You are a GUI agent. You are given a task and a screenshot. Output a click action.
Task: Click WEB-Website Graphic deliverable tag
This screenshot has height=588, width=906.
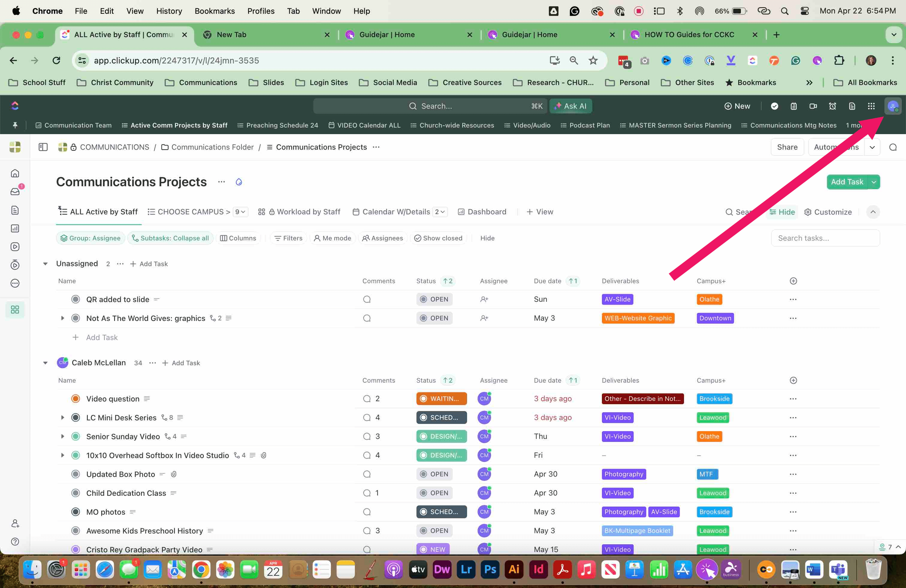pos(638,318)
